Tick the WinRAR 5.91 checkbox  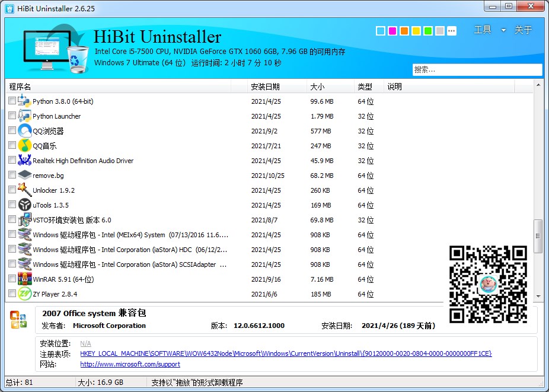point(12,279)
